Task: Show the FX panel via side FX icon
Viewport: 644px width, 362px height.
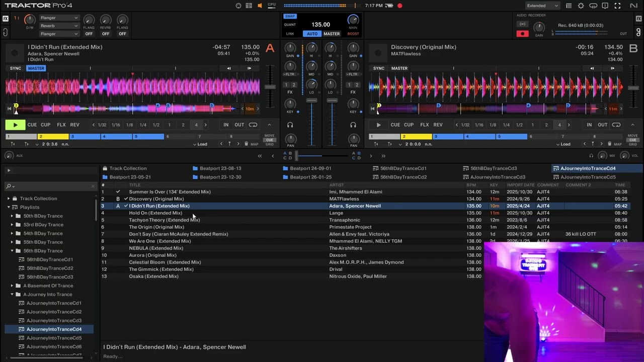Action: point(6,19)
